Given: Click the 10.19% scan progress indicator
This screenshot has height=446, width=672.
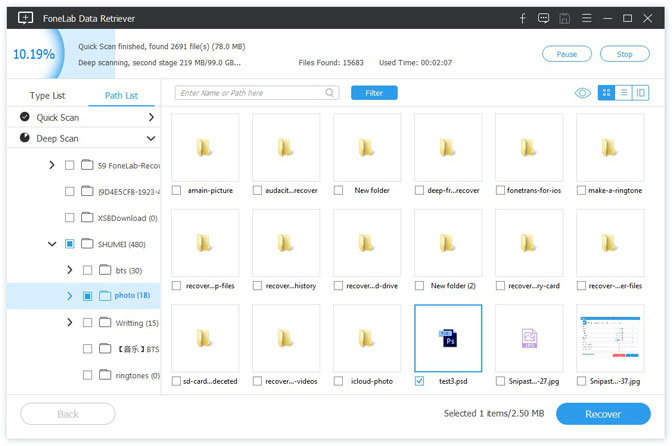Looking at the screenshot, I should (34, 54).
